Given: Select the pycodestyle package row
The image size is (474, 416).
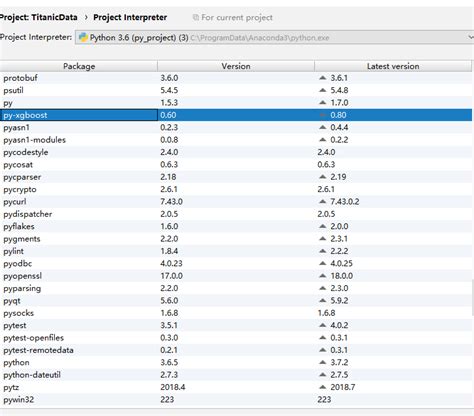Looking at the screenshot, I should pos(236,152).
